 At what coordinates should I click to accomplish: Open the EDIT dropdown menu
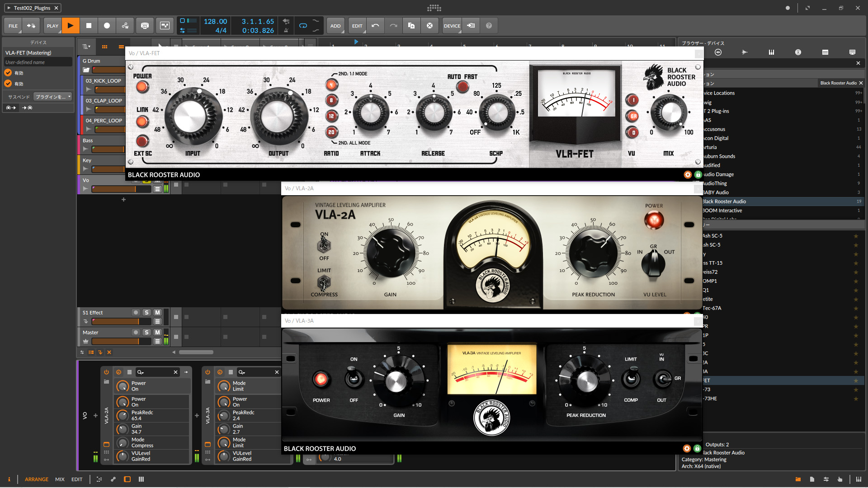(357, 26)
